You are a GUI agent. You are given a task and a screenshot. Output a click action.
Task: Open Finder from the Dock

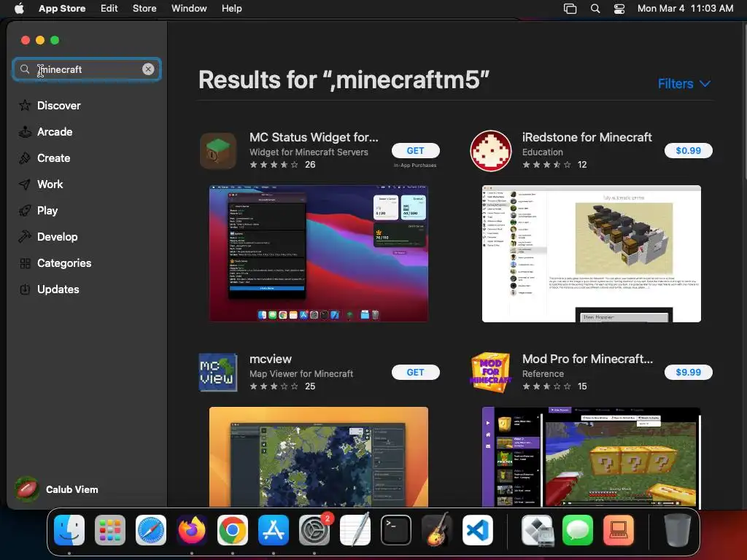click(69, 529)
